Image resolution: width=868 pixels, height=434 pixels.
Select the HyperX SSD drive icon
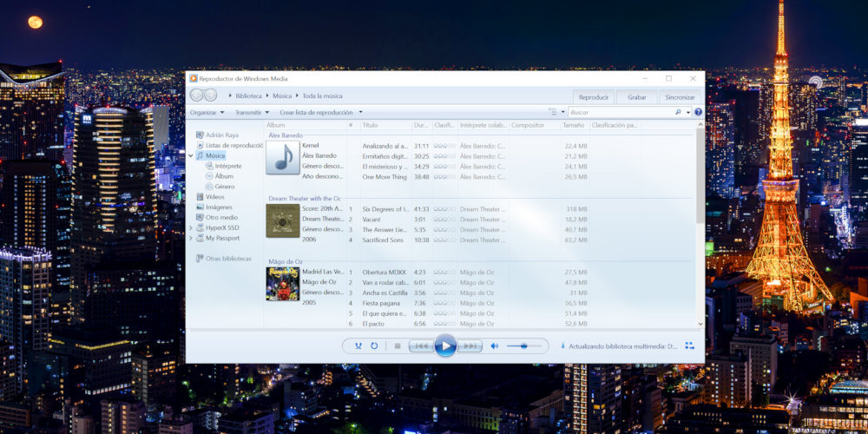tap(201, 227)
